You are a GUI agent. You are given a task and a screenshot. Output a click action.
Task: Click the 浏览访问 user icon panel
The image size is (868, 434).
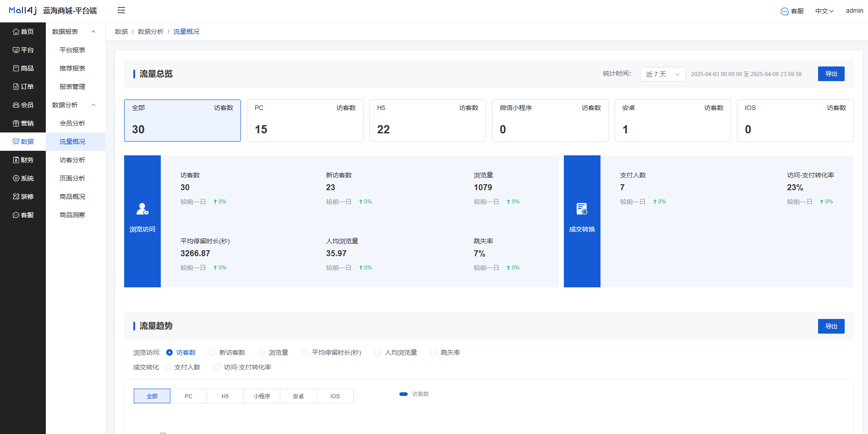point(142,221)
